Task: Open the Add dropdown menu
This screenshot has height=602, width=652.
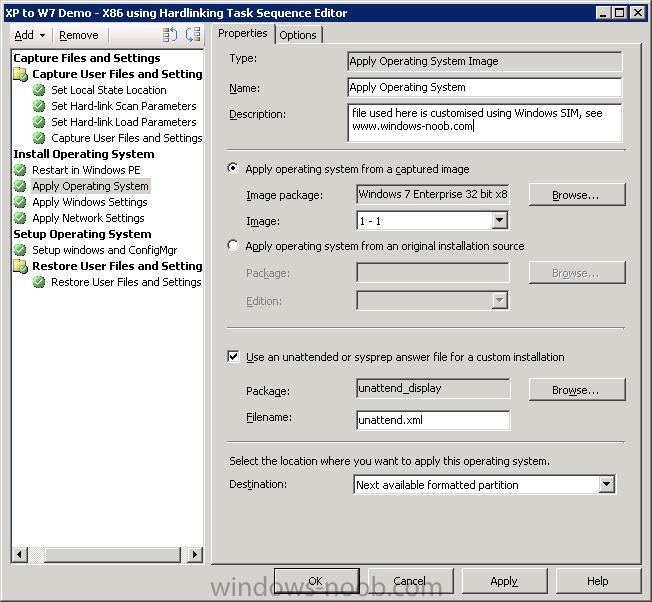Action: pyautogui.click(x=30, y=35)
